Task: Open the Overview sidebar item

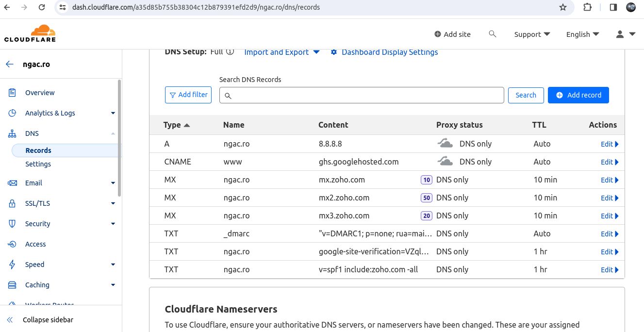Action: click(40, 93)
